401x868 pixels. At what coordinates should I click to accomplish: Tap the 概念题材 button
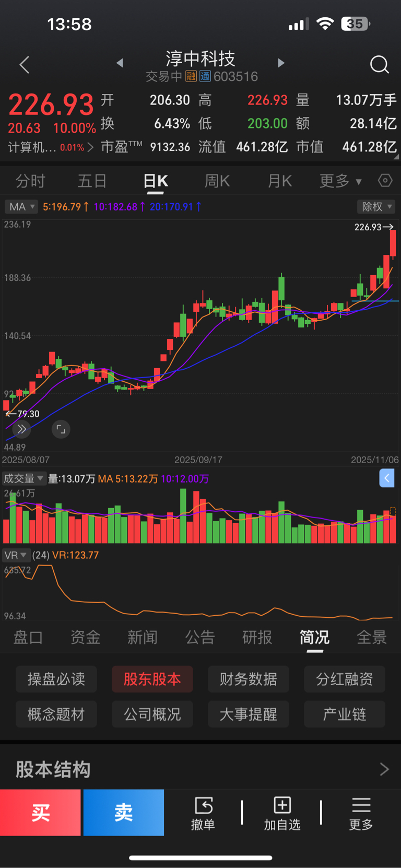[x=56, y=714]
